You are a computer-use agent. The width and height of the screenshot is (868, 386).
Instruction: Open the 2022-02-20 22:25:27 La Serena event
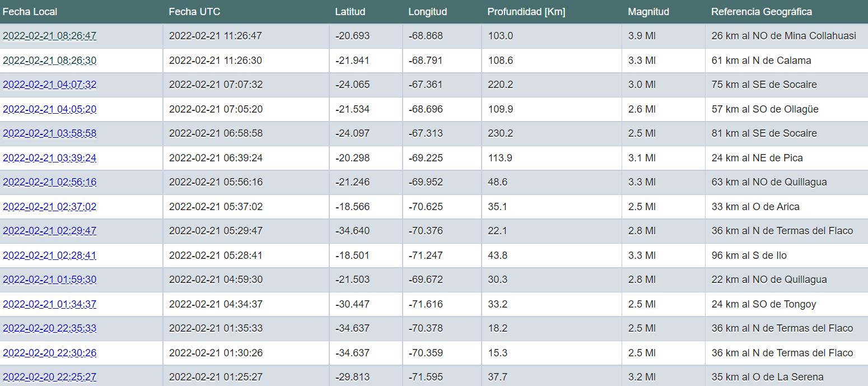(49, 377)
